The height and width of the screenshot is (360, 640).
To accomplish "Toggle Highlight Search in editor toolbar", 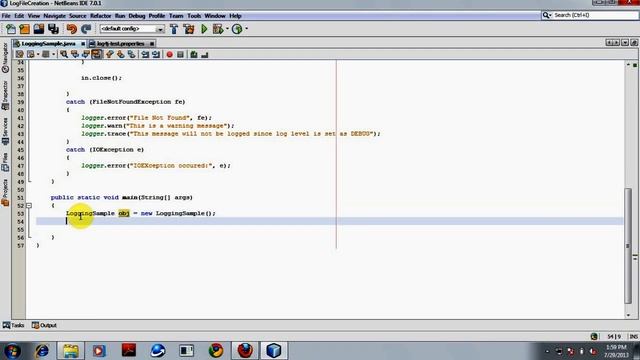I will pyautogui.click(x=96, y=54).
